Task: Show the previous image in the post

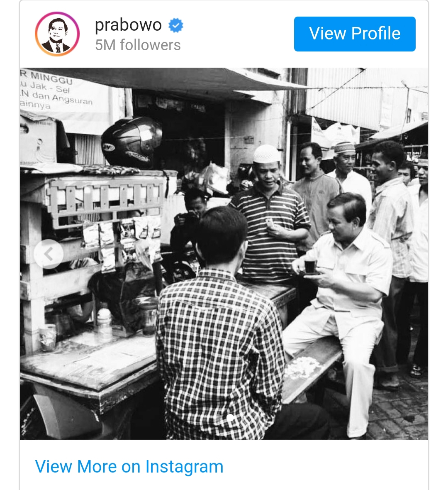Action: tap(49, 254)
